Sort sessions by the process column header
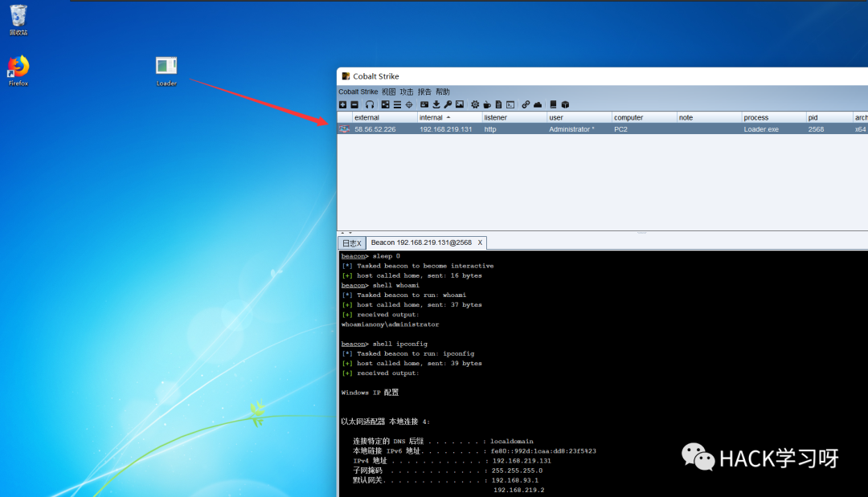Screen dimensions: 868x497 773,117
